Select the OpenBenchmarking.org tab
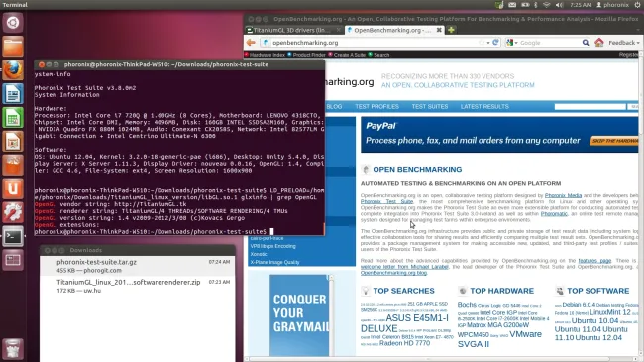Viewport: 644px width, 362px height. click(393, 30)
